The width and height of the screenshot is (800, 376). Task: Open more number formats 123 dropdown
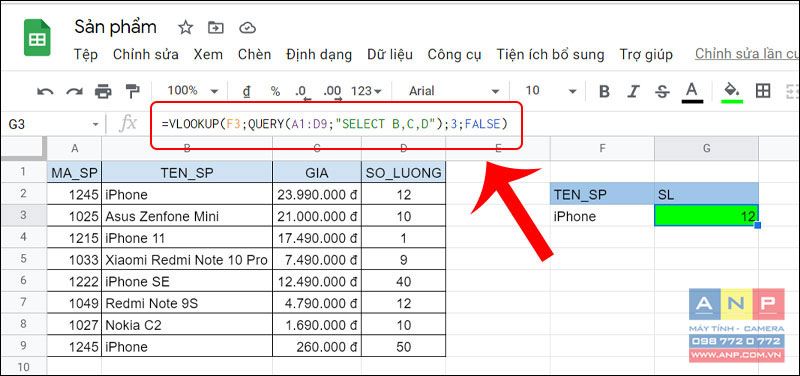click(366, 91)
